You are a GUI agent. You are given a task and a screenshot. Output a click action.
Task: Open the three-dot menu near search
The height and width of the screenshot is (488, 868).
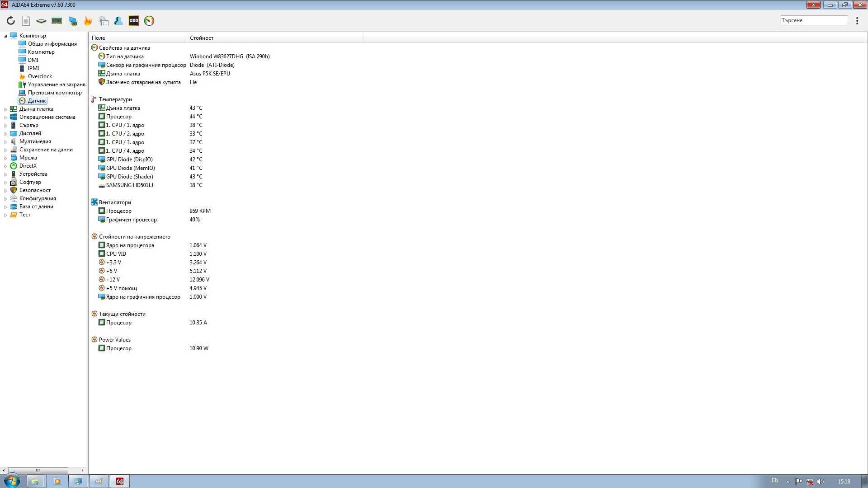tap(857, 21)
